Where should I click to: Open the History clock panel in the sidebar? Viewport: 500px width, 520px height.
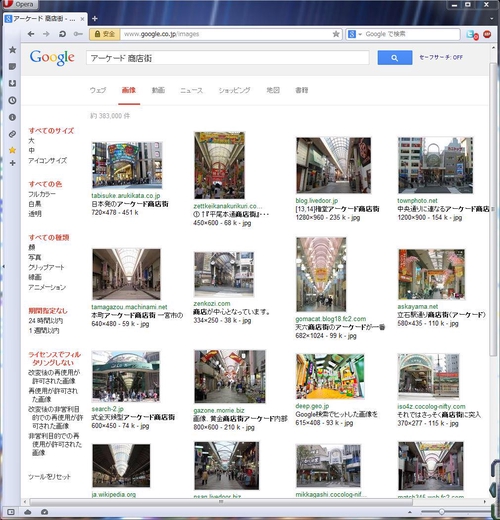[12, 100]
